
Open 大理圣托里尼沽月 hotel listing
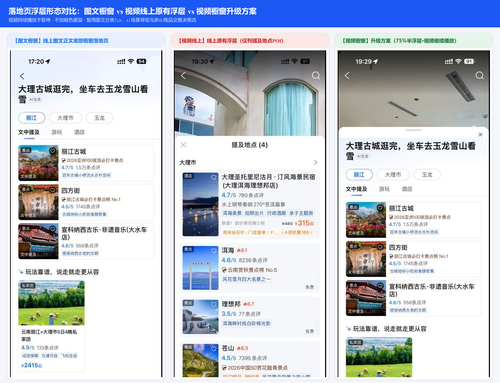point(250,204)
